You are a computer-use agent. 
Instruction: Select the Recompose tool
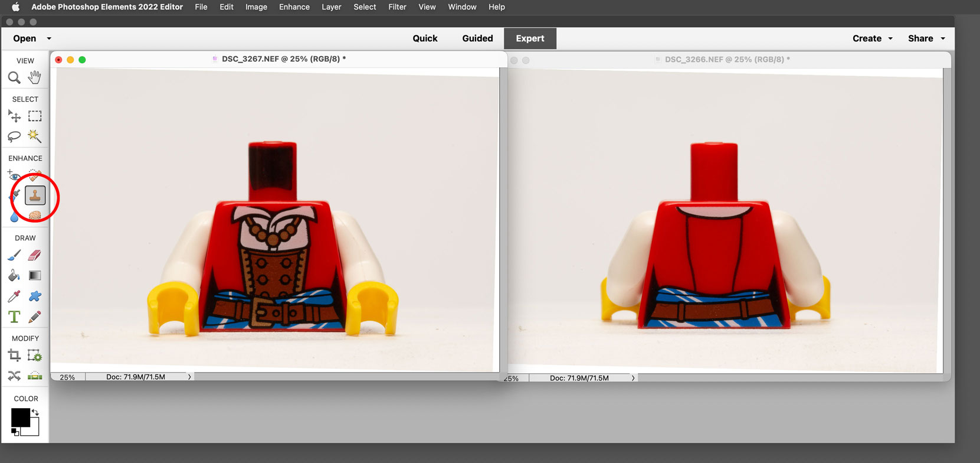click(x=35, y=356)
